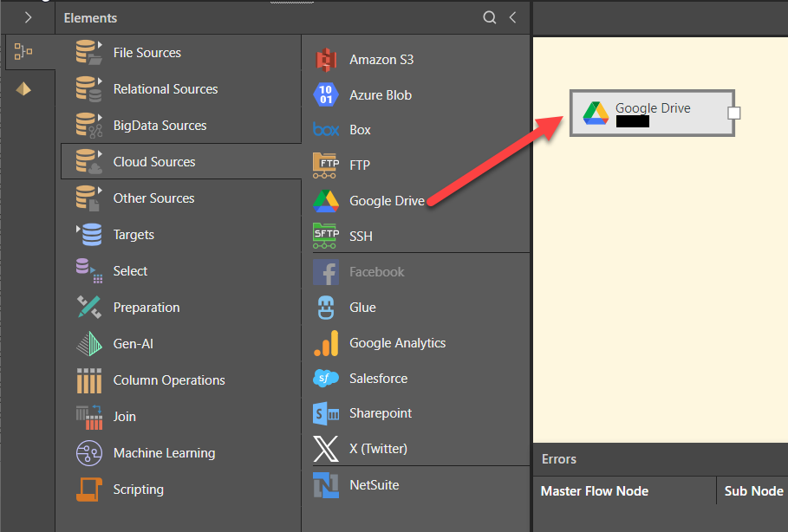This screenshot has width=788, height=532.
Task: Click the Google Drive icon in list
Action: click(326, 201)
